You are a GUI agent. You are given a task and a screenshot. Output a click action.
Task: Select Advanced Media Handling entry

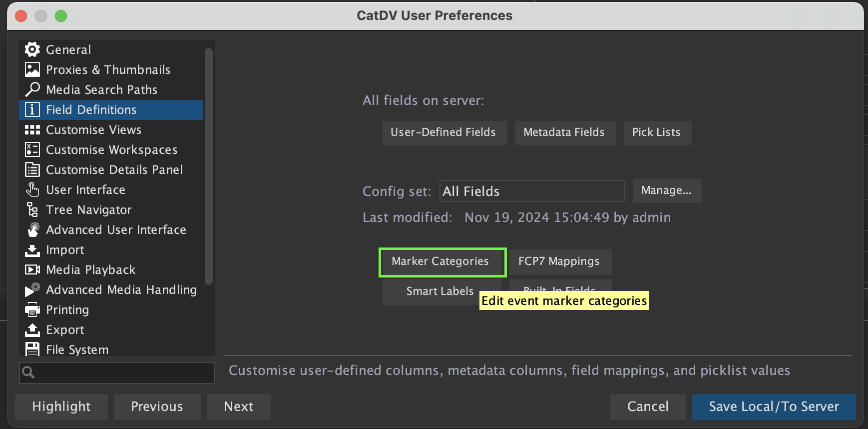click(111, 289)
